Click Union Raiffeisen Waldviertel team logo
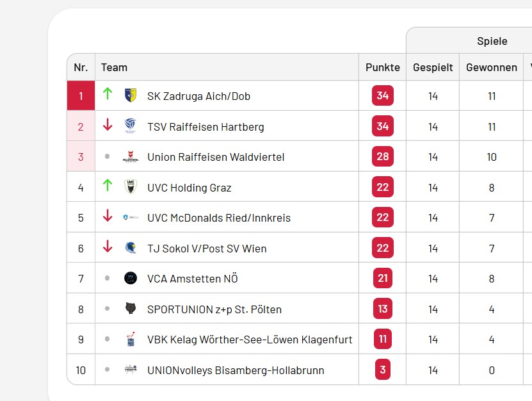532x401 pixels. [131, 157]
